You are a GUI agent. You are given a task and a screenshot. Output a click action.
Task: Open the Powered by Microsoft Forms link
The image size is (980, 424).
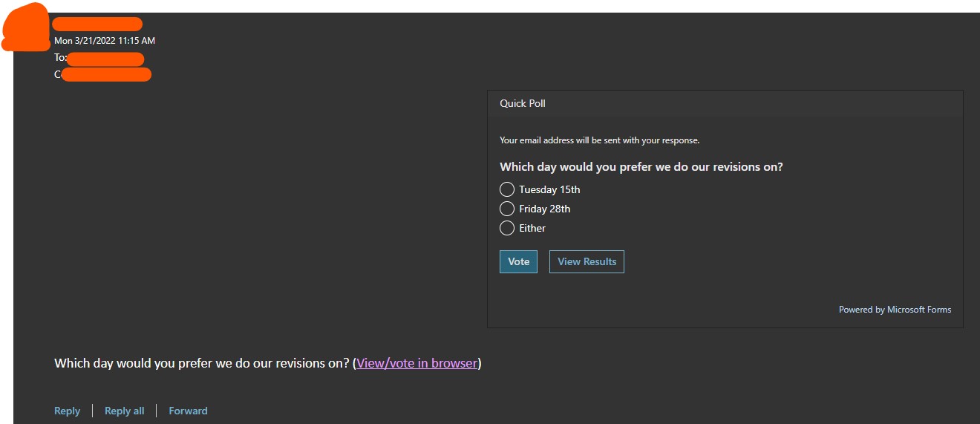pos(895,310)
